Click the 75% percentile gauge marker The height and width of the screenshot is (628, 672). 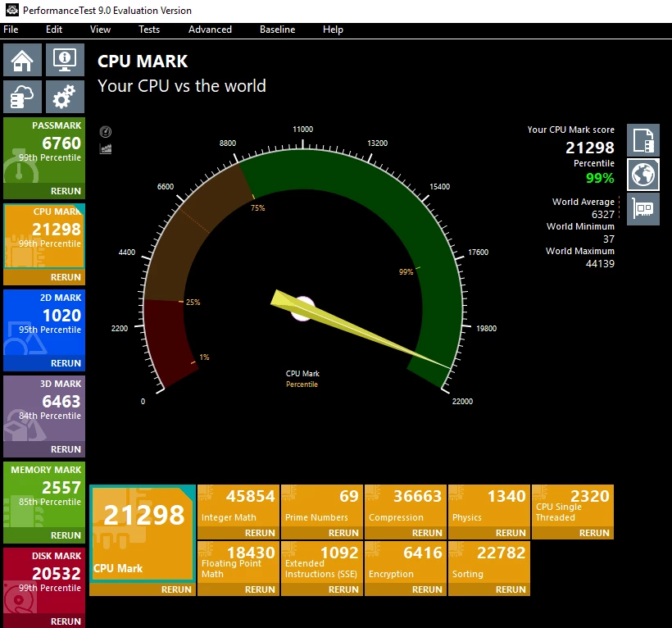click(x=257, y=208)
